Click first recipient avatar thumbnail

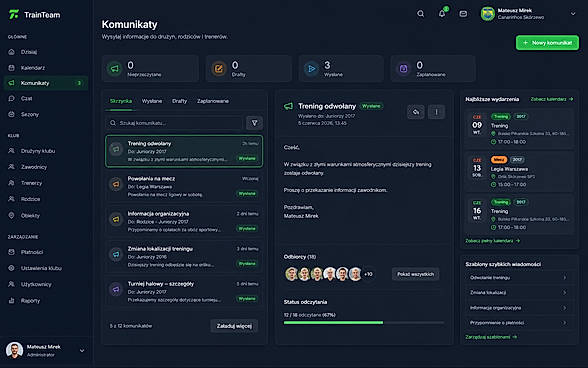(291, 274)
